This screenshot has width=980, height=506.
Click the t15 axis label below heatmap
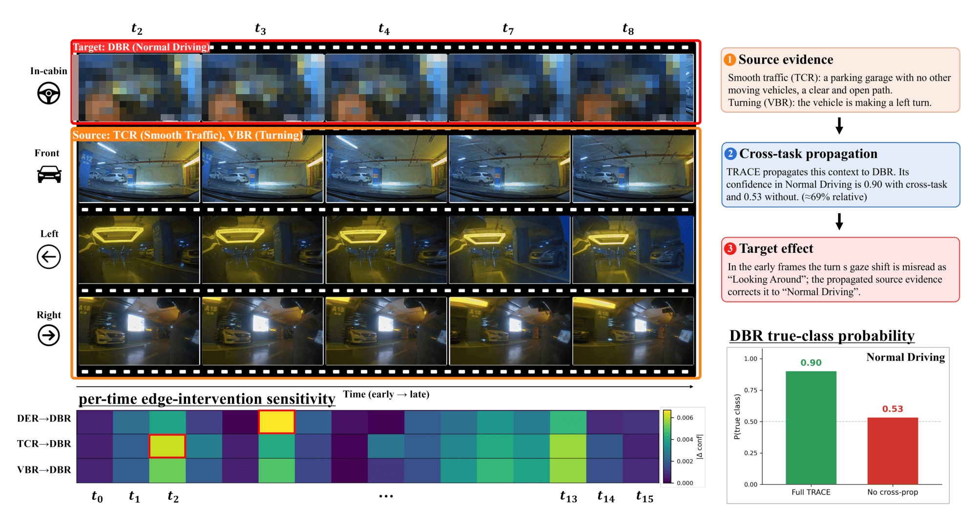pyautogui.click(x=645, y=497)
